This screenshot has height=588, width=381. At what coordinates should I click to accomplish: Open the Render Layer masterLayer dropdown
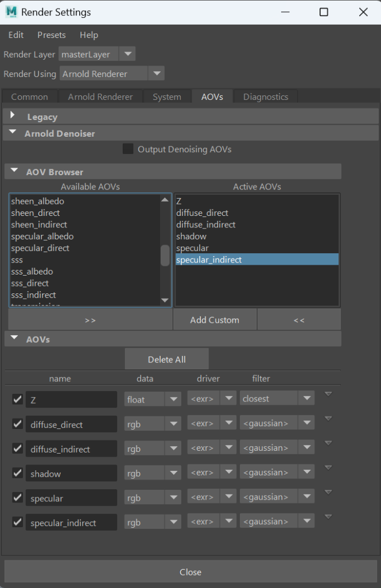click(96, 54)
